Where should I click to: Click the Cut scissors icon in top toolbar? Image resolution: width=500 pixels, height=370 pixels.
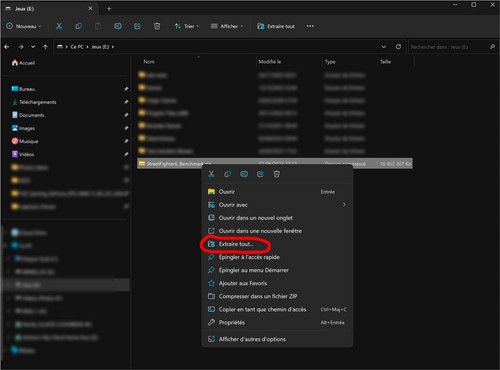pos(59,26)
